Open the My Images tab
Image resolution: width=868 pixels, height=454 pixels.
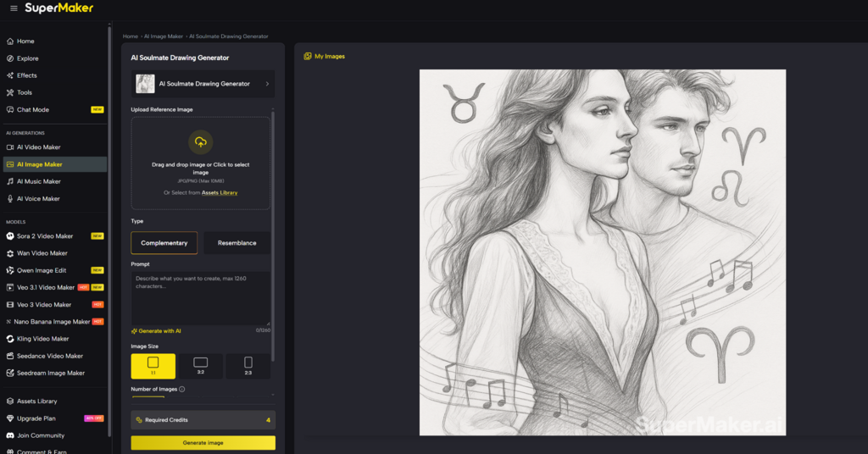[325, 57]
